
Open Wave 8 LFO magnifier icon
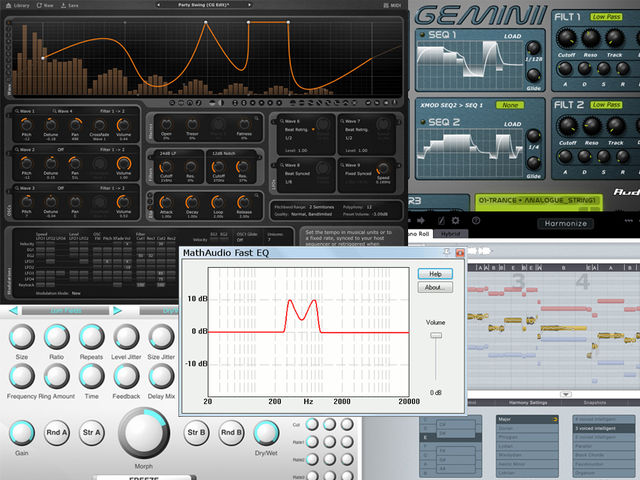pyautogui.click(x=282, y=165)
